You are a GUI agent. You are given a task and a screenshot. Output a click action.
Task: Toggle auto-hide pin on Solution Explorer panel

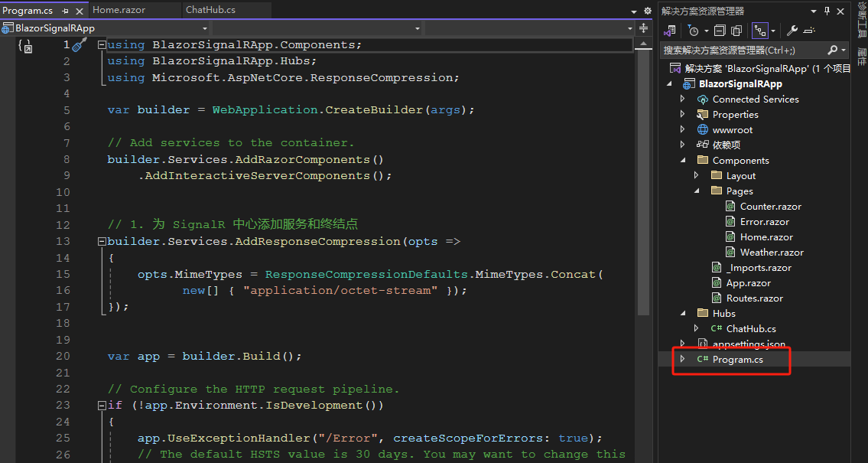827,11
